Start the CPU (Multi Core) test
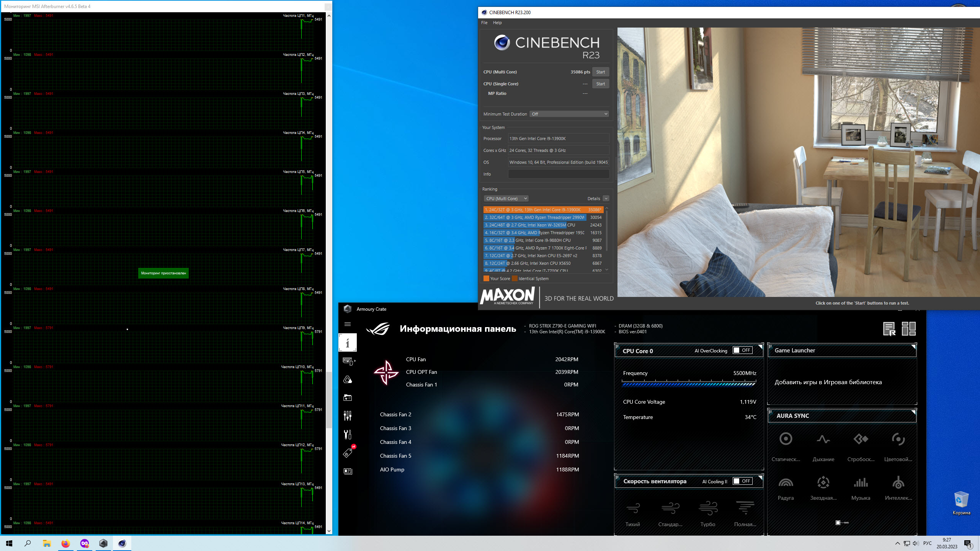 click(x=601, y=72)
